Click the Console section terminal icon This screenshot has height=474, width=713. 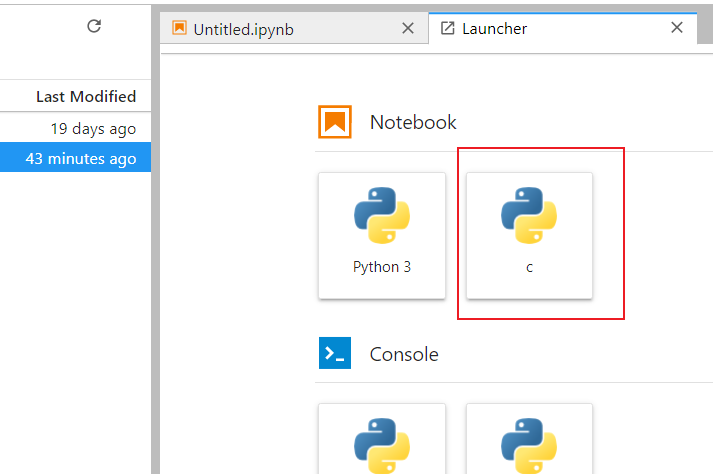pos(334,354)
